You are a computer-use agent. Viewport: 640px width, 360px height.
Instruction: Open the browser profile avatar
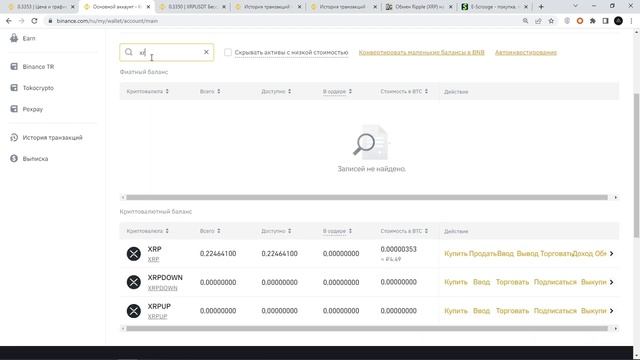click(x=618, y=21)
